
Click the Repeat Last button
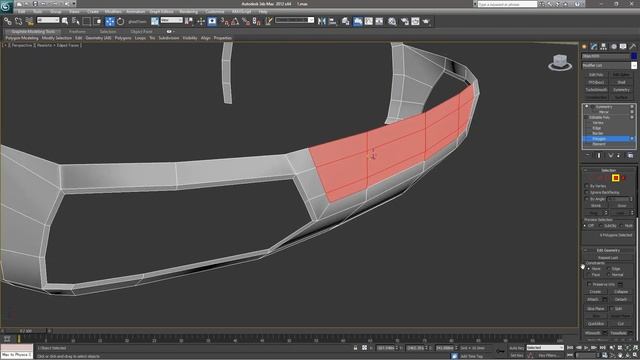pos(608,258)
